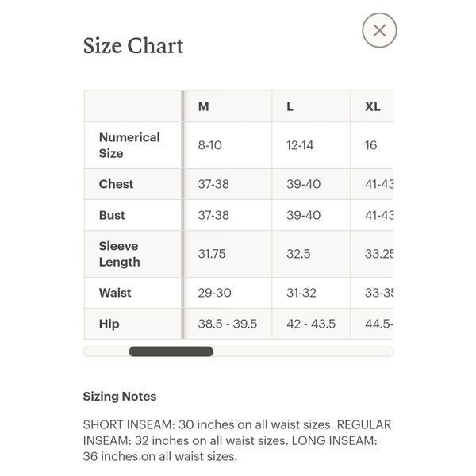
Task: Click the Sizing Notes heading
Action: [120, 397]
